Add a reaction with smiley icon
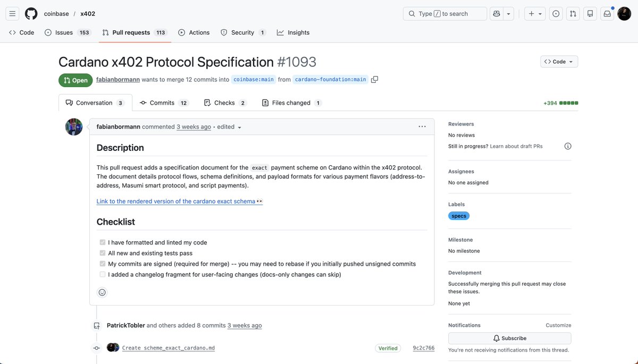Image resolution: width=638 pixels, height=364 pixels. point(102,292)
